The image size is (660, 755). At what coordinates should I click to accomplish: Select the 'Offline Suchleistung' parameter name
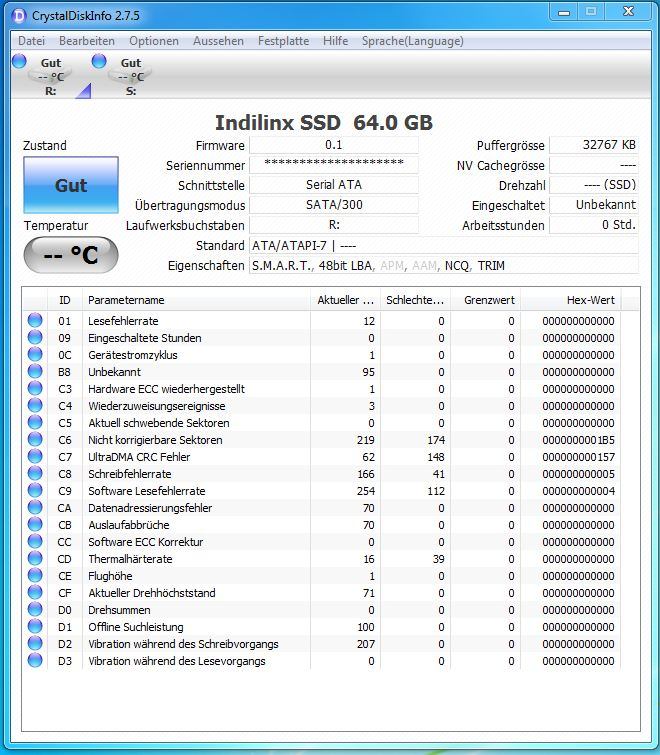click(136, 627)
